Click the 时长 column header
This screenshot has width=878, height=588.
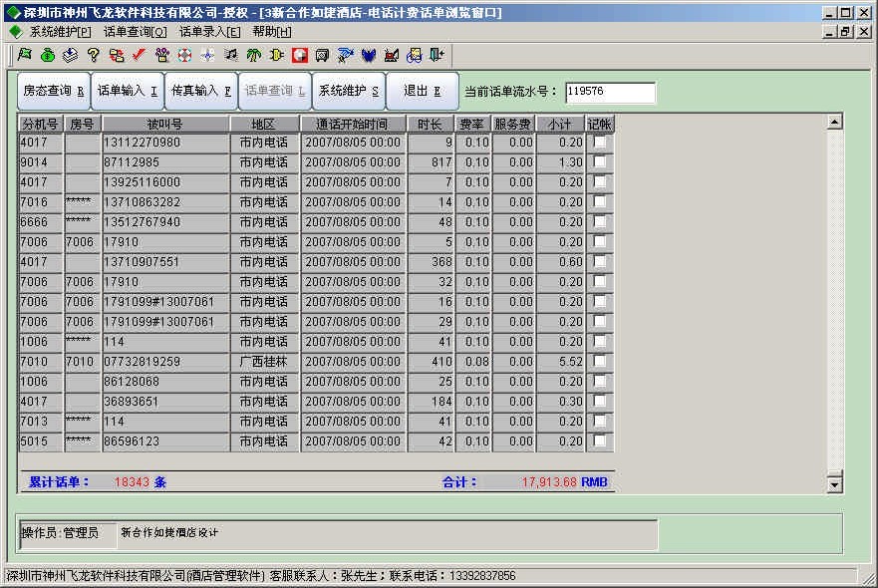[x=431, y=125]
